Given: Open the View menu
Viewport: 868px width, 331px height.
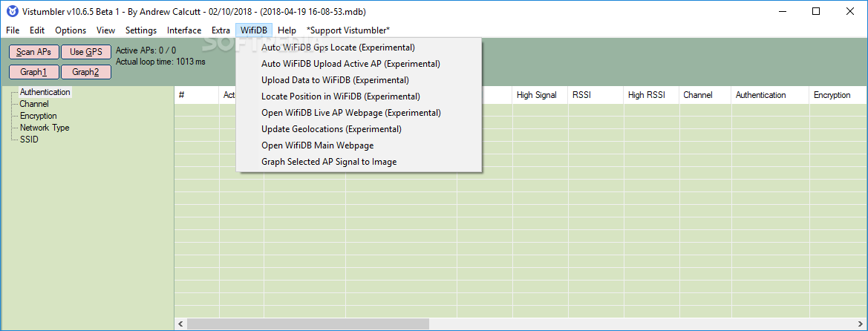Looking at the screenshot, I should (x=105, y=30).
